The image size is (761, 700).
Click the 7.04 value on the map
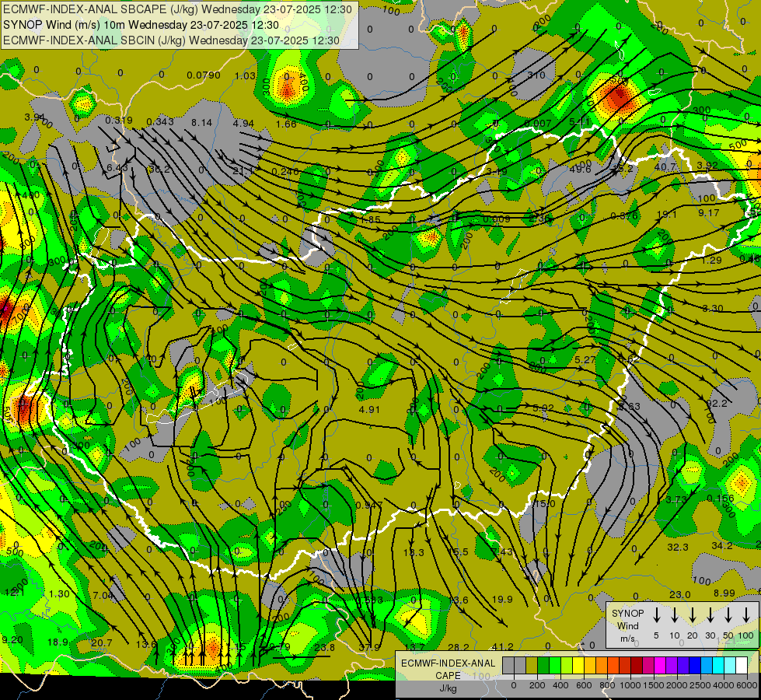click(103, 596)
